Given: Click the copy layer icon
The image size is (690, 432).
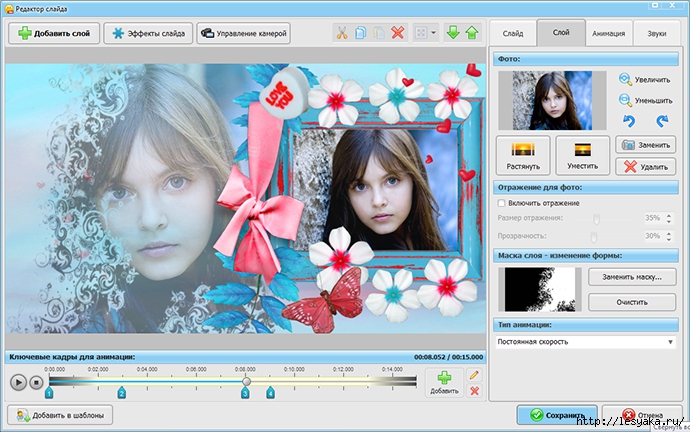Looking at the screenshot, I should click(x=362, y=33).
